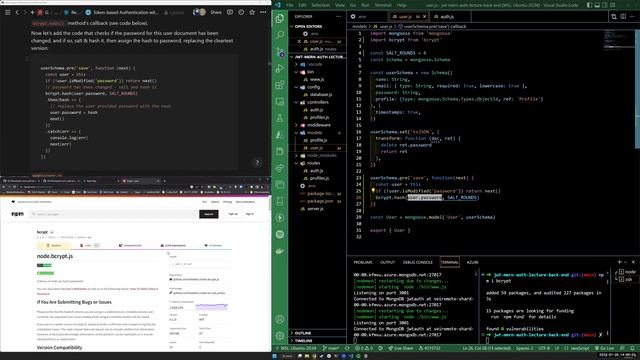The image size is (640, 360).
Task: Click the Live Share status bar item
Action: click(400, 348)
